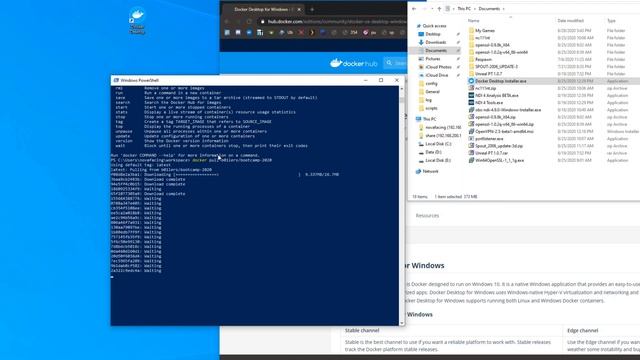Click Stable channel heading on web page

[362, 331]
